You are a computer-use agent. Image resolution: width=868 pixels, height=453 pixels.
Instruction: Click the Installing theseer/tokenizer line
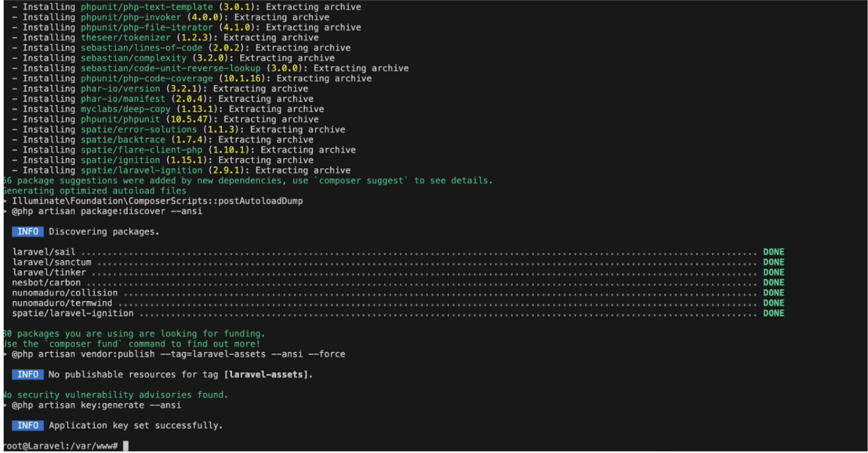pyautogui.click(x=165, y=38)
